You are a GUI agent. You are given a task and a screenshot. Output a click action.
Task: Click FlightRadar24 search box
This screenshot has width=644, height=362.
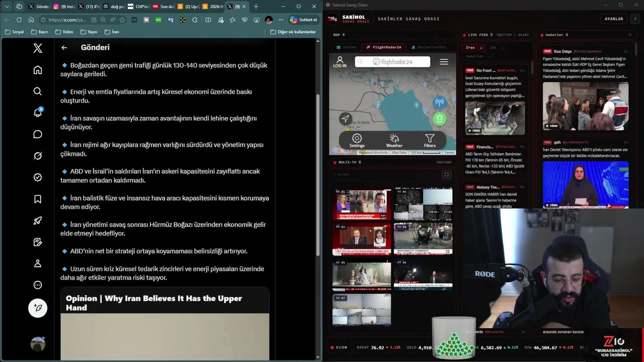pos(392,62)
